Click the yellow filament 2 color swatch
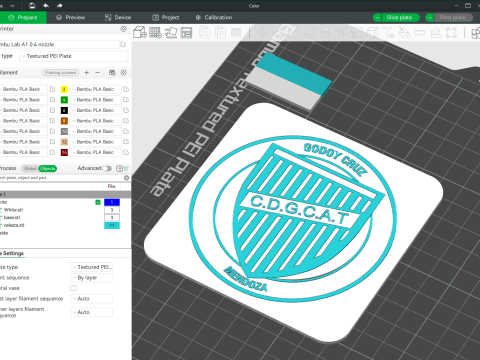This screenshot has width=480, height=360. (64, 89)
